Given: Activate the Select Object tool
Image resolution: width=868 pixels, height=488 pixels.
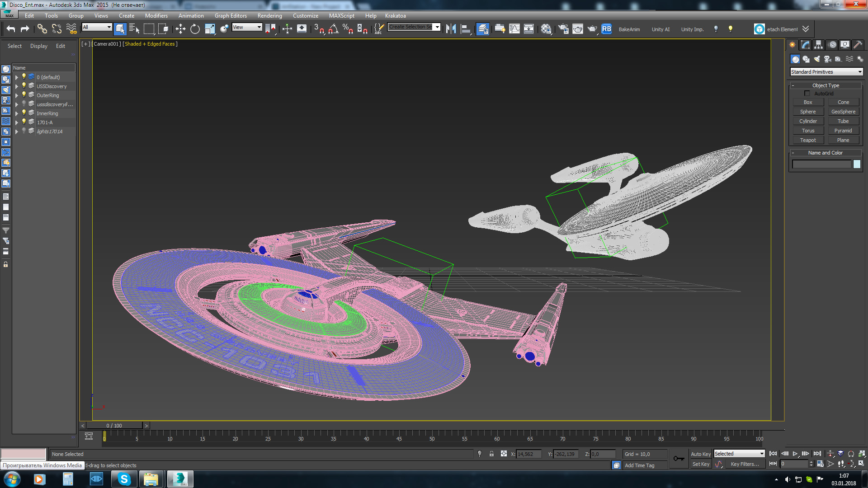Looking at the screenshot, I should click(x=120, y=29).
